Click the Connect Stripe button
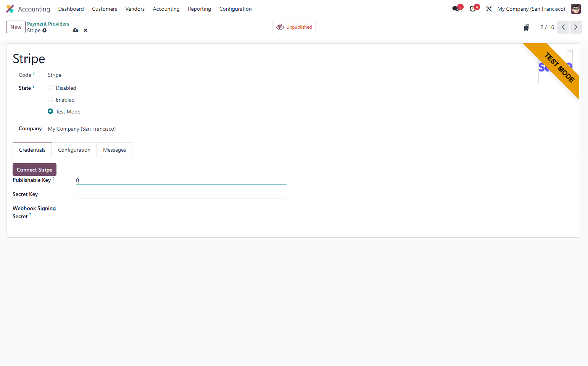Screen dimensions: 588x366 click(34, 170)
